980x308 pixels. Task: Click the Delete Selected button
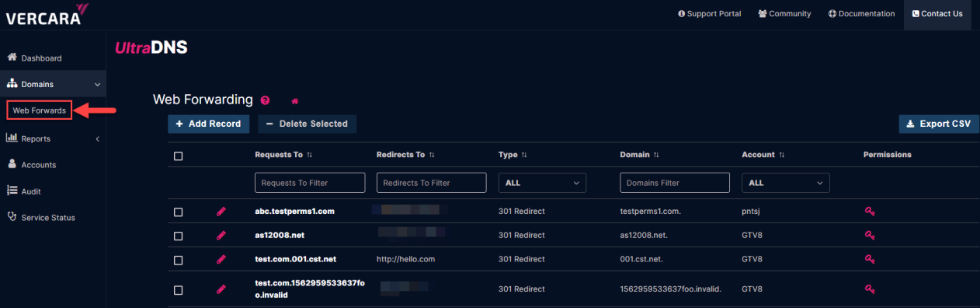(307, 124)
